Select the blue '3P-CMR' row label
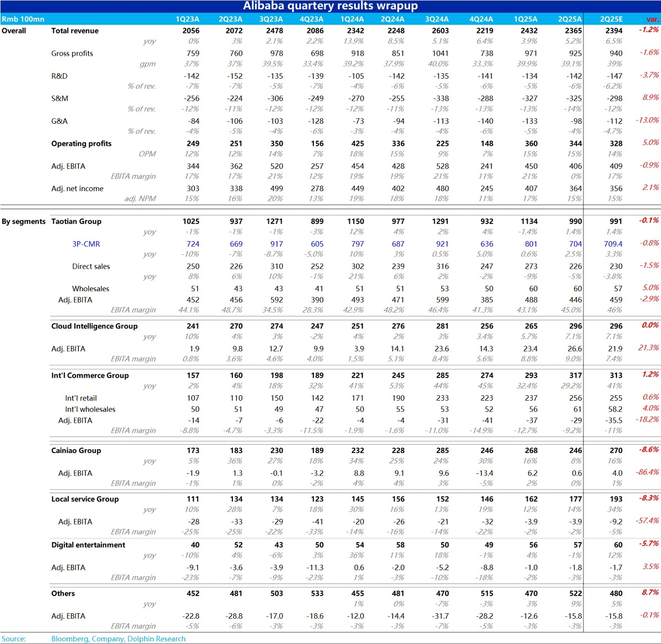Image resolution: width=661 pixels, height=644 pixels. tap(86, 244)
